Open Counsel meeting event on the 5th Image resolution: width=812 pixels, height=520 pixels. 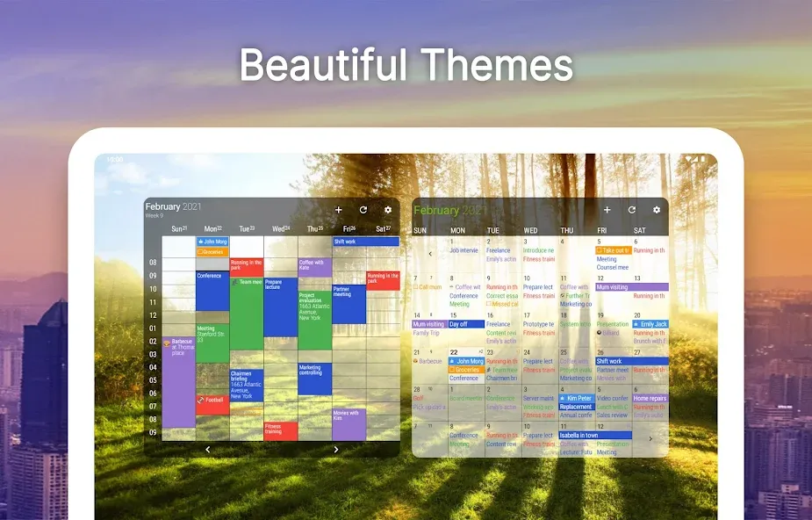pyautogui.click(x=612, y=267)
